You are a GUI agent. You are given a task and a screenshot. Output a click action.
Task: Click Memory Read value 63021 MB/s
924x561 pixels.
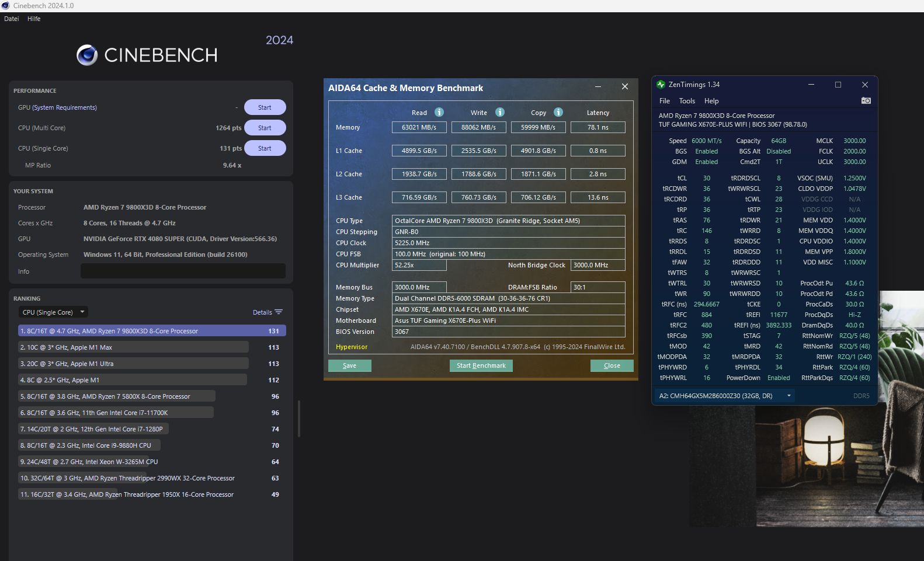click(419, 127)
